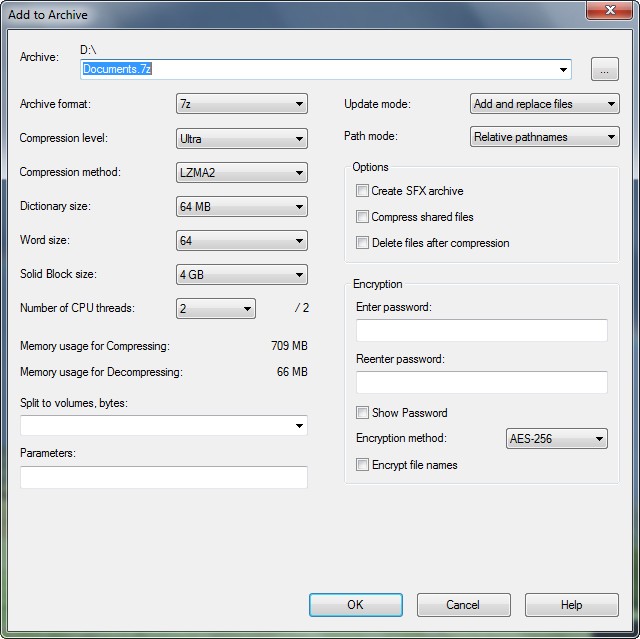
Task: Click the browse (...) button next to Archive
Action: point(604,69)
